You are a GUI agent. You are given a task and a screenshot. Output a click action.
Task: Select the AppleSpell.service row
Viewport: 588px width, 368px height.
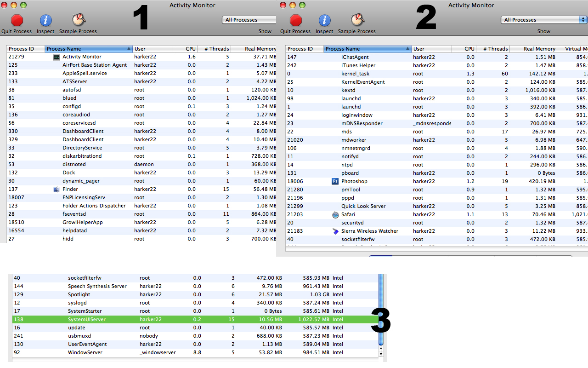141,74
